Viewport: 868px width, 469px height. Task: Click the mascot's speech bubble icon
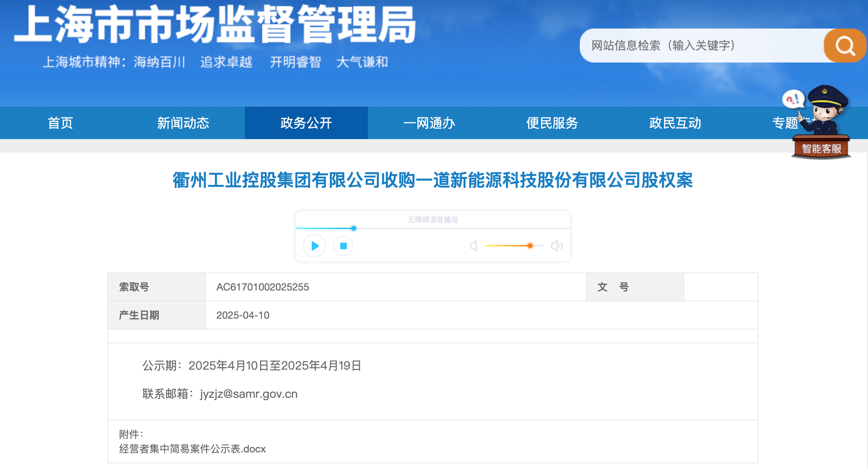tap(793, 99)
